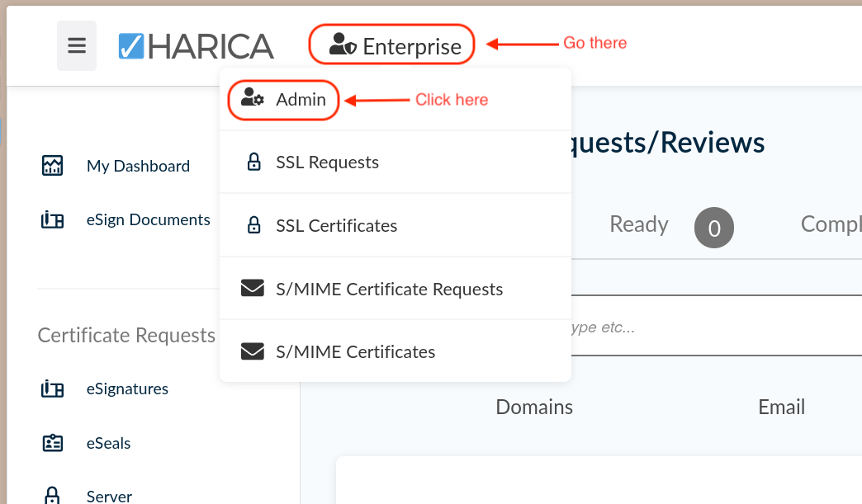Image resolution: width=862 pixels, height=504 pixels.
Task: Switch to the Ready tab
Action: pos(638,224)
